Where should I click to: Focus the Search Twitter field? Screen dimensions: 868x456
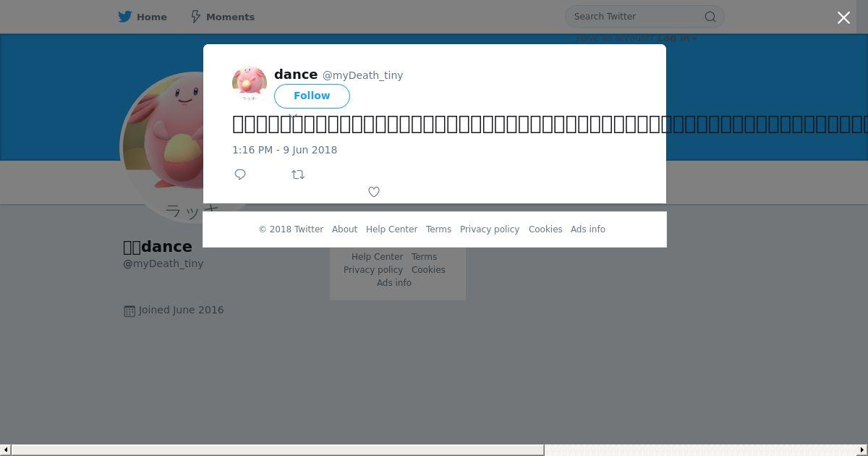644,17
